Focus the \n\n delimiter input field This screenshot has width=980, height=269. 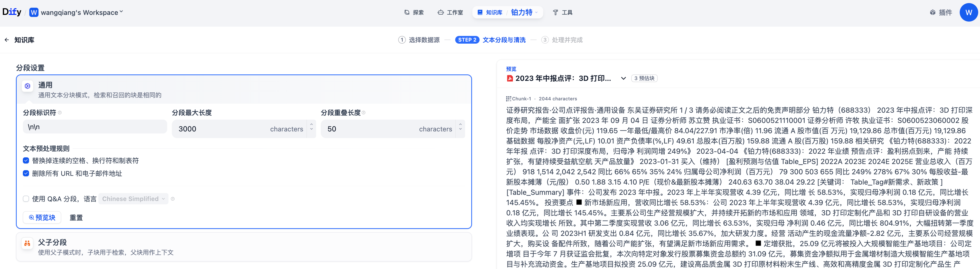coord(95,127)
